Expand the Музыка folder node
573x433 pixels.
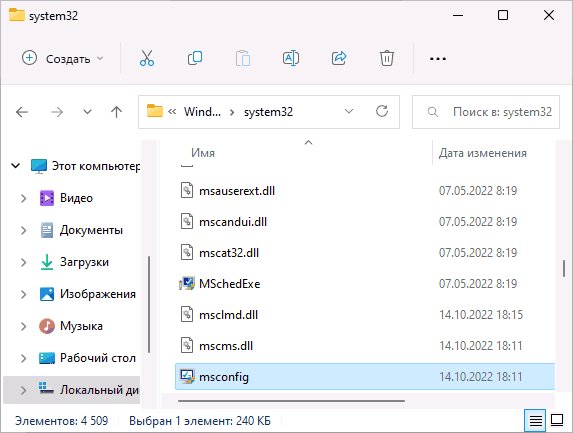tap(23, 326)
